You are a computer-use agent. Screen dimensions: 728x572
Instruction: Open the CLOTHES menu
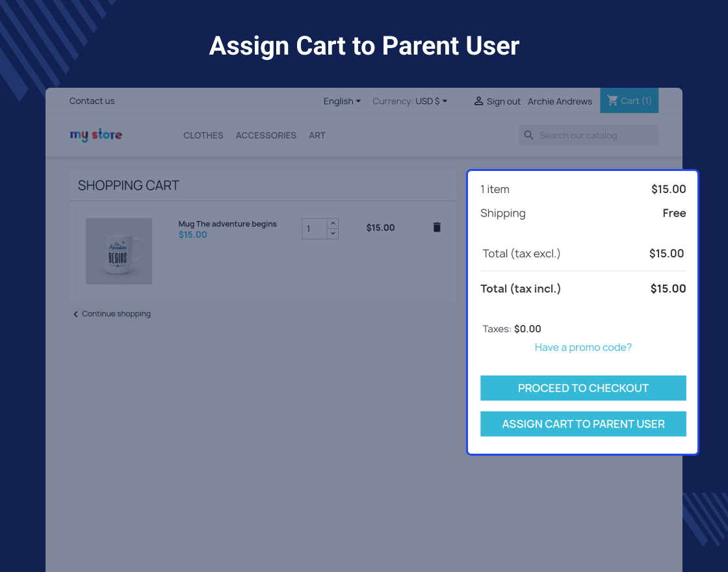pyautogui.click(x=203, y=136)
